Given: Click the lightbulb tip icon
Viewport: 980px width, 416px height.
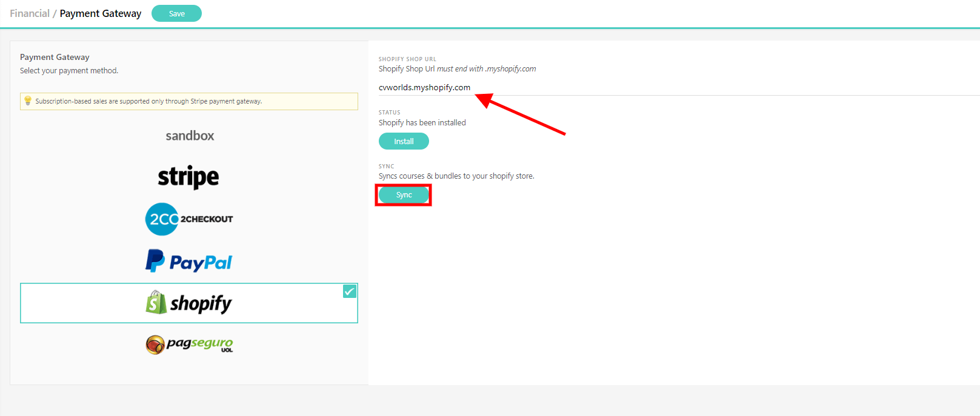Looking at the screenshot, I should coord(28,101).
